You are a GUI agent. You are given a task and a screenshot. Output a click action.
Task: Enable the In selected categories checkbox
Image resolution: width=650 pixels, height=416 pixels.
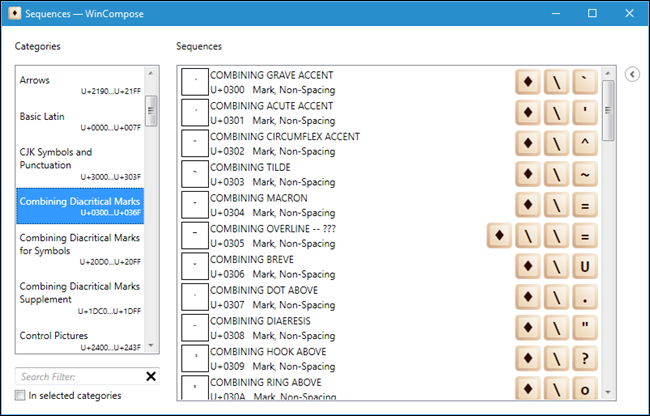[x=21, y=396]
